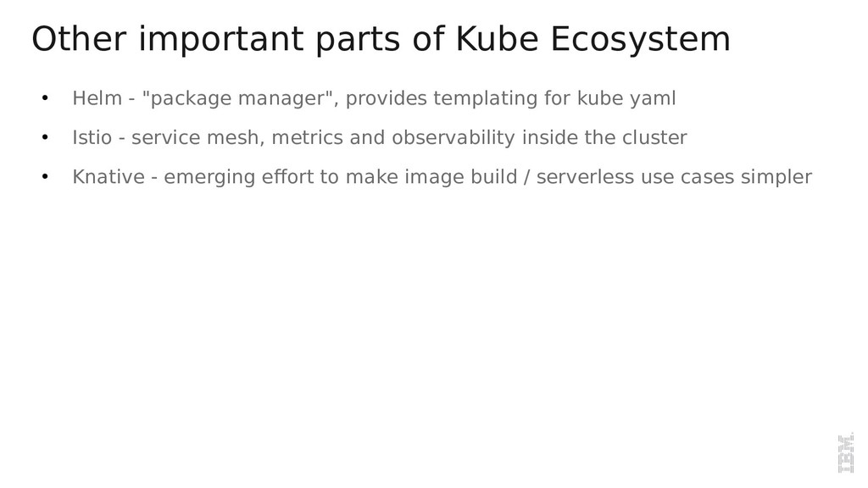Click the word 'observability' in second bullet
The width and height of the screenshot is (868, 488).
(453, 138)
